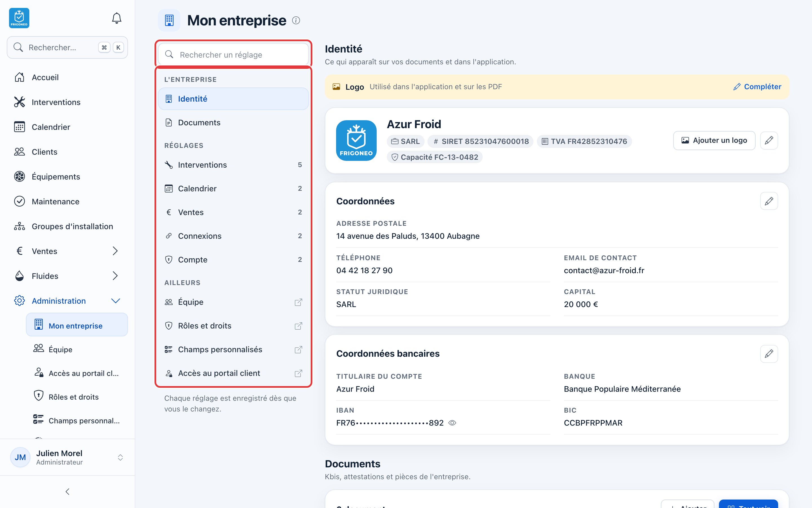The height and width of the screenshot is (508, 812).
Task: Click the SIRET 85231047600018 badge
Action: point(480,141)
